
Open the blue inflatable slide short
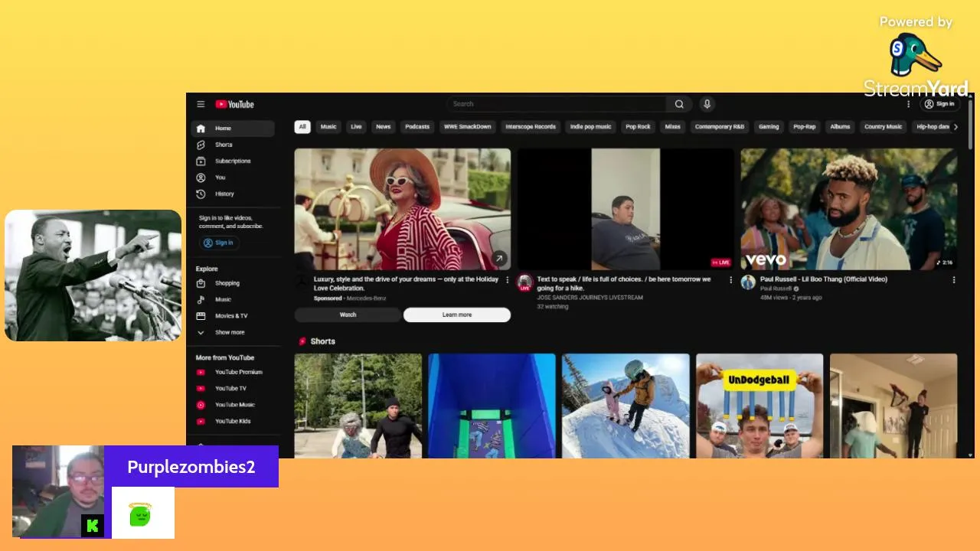(x=492, y=406)
